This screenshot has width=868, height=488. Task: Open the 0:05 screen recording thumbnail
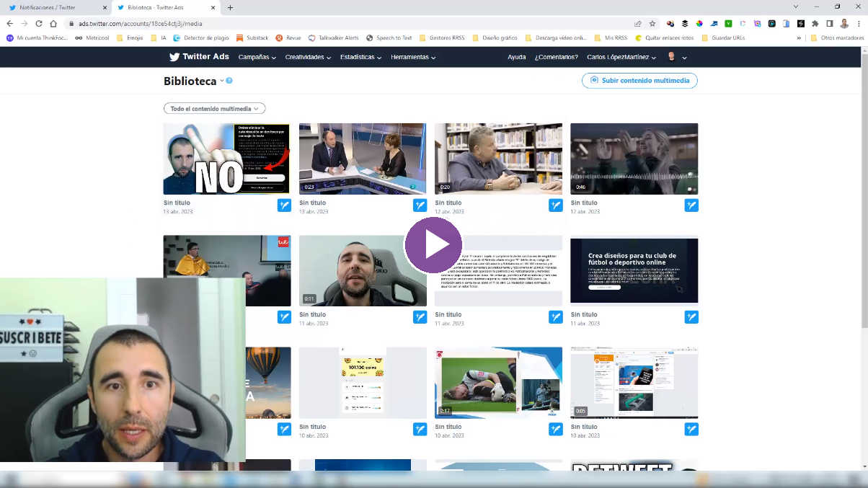[x=634, y=383]
